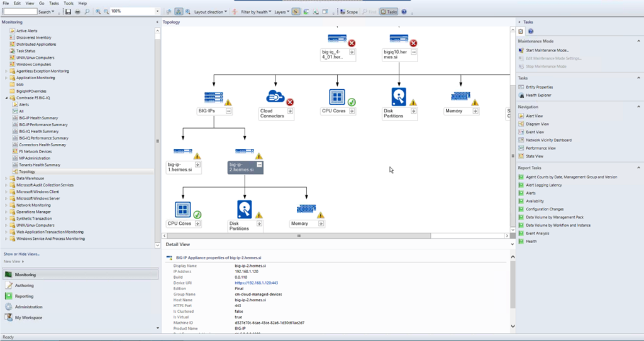
Task: Click the zoom in magnifier toolbar icon
Action: [x=98, y=12]
